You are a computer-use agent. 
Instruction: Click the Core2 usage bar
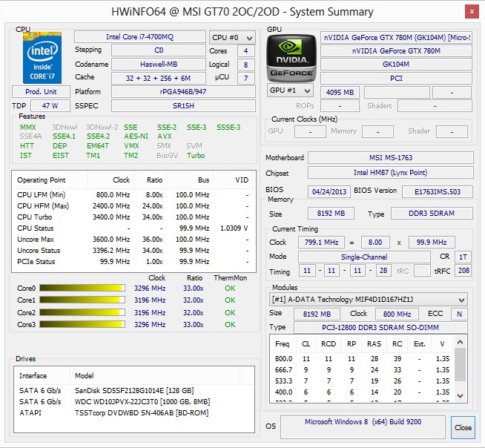(x=82, y=312)
